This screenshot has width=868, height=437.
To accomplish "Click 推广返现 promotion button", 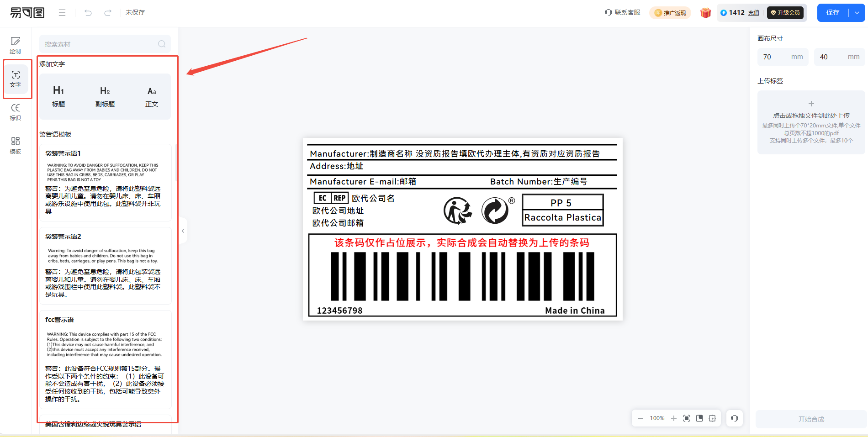I will pyautogui.click(x=670, y=13).
